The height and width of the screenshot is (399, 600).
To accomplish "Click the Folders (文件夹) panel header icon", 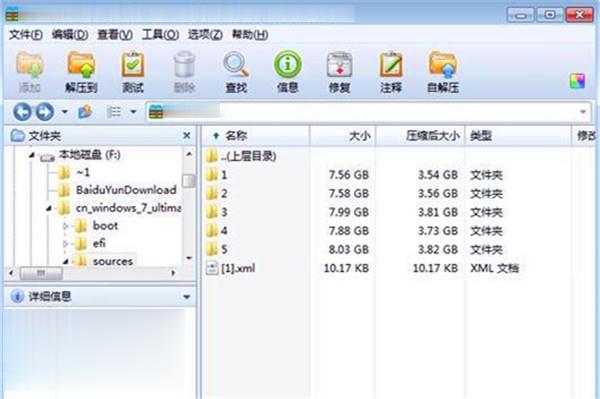I will tap(17, 135).
